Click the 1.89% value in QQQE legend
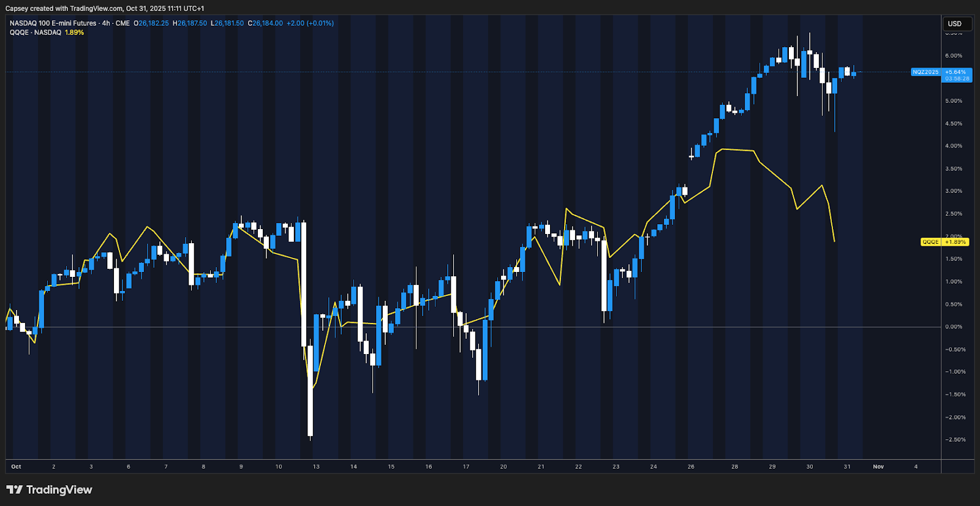Image resolution: width=980 pixels, height=506 pixels. [x=74, y=32]
